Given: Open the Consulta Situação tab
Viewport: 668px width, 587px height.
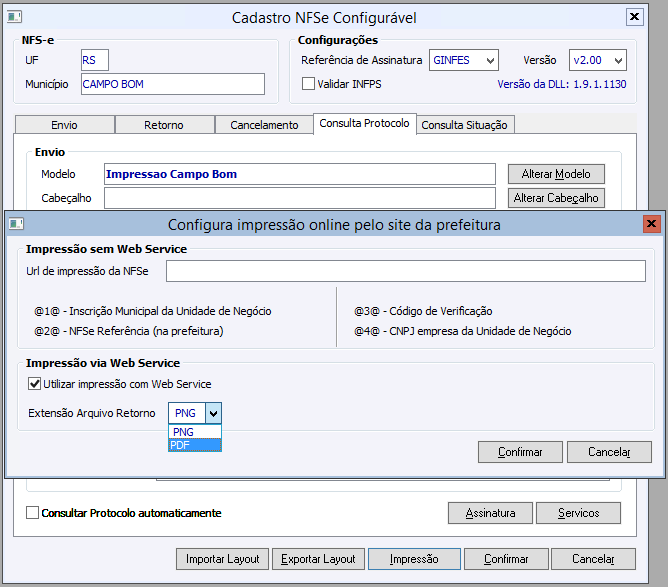Looking at the screenshot, I should (x=465, y=125).
